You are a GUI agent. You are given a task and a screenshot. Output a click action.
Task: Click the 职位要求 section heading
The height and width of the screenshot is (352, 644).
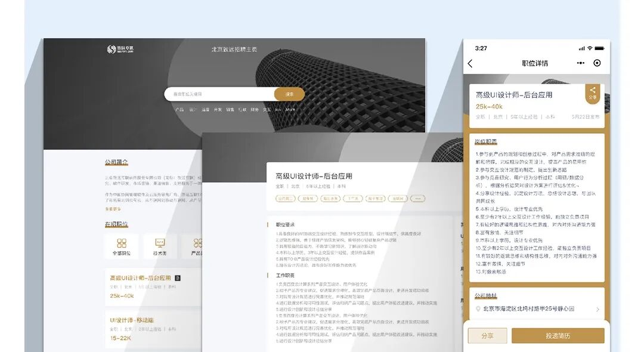click(285, 225)
